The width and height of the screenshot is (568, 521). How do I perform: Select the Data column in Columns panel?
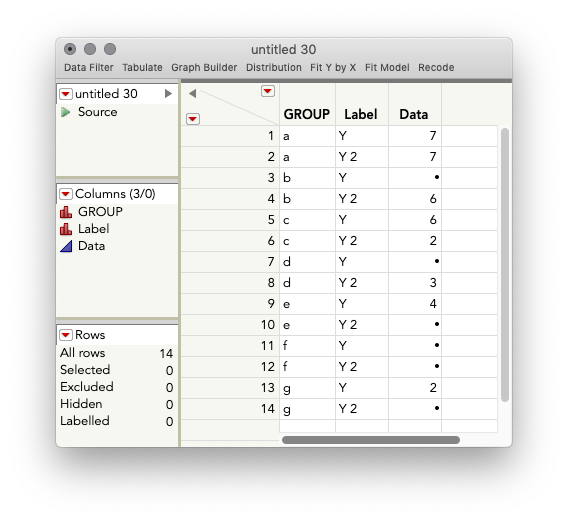click(92, 246)
